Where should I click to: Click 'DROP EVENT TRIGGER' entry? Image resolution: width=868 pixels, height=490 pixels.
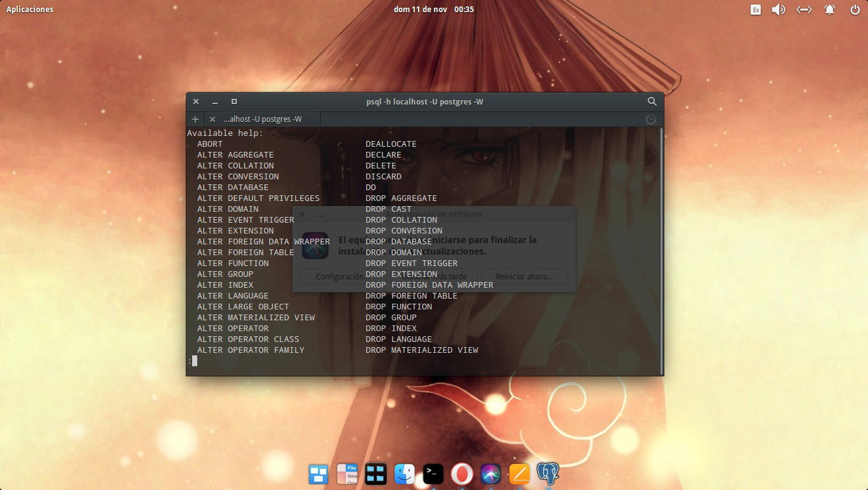point(412,263)
